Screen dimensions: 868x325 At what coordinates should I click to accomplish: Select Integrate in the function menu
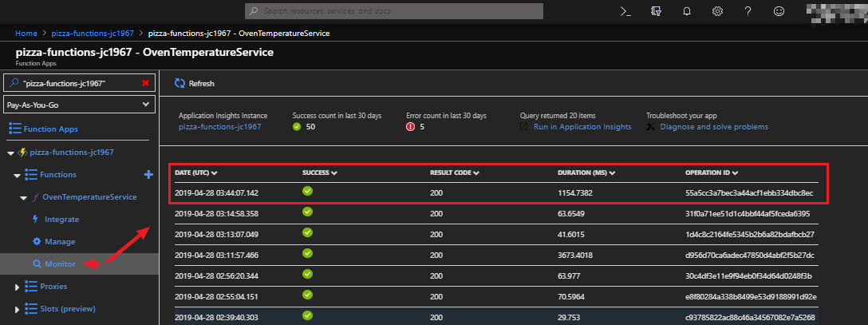61,220
